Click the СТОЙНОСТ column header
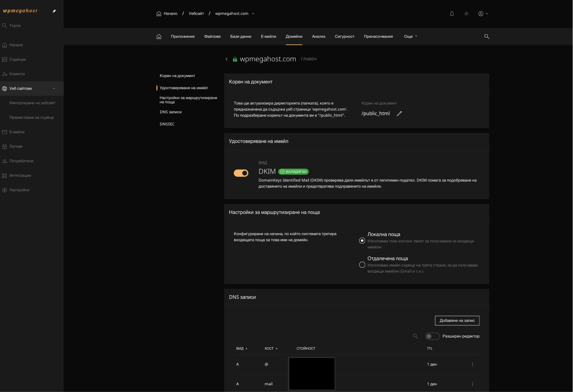 306,348
